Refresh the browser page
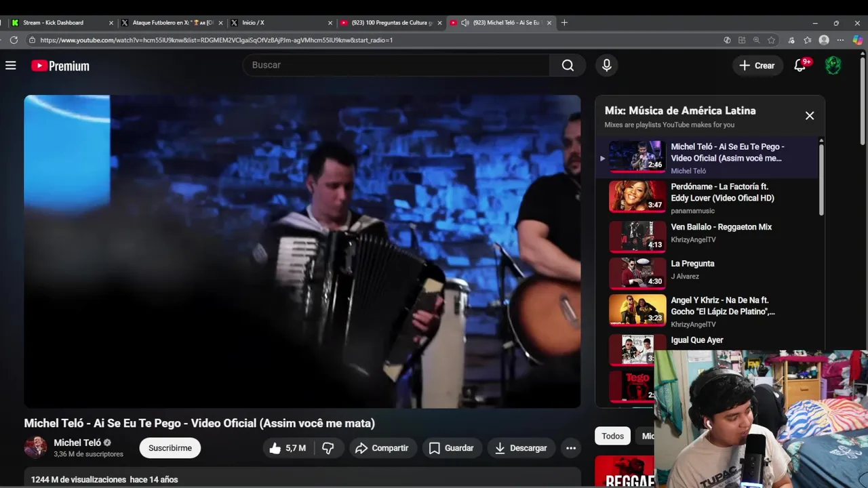Screen dimensions: 868x488 [14, 40]
